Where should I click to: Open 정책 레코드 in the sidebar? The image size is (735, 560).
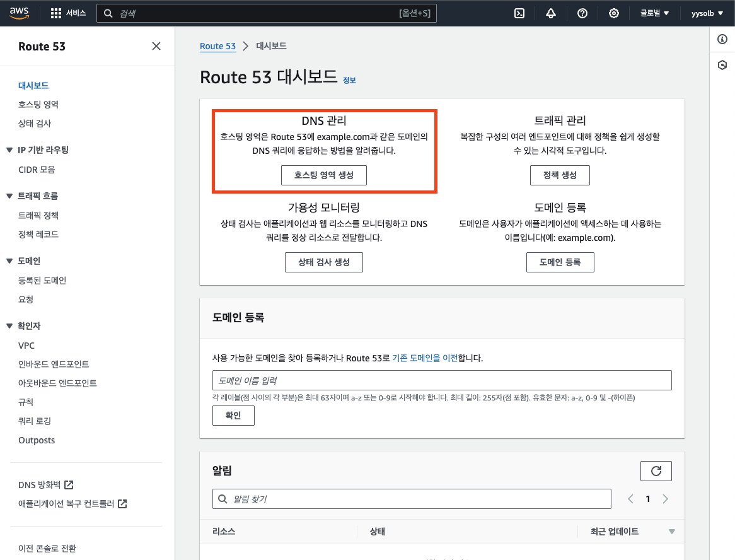[x=38, y=234]
